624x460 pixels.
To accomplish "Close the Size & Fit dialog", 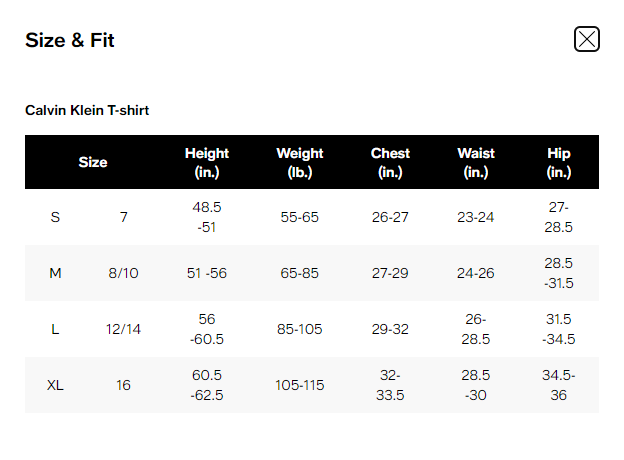I will point(586,39).
